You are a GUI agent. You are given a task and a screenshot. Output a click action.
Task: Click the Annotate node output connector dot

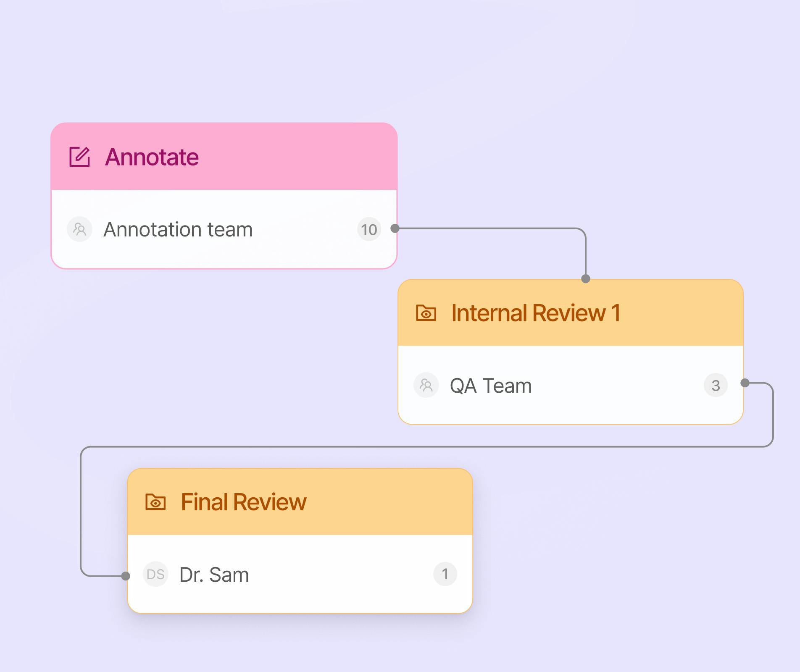395,228
